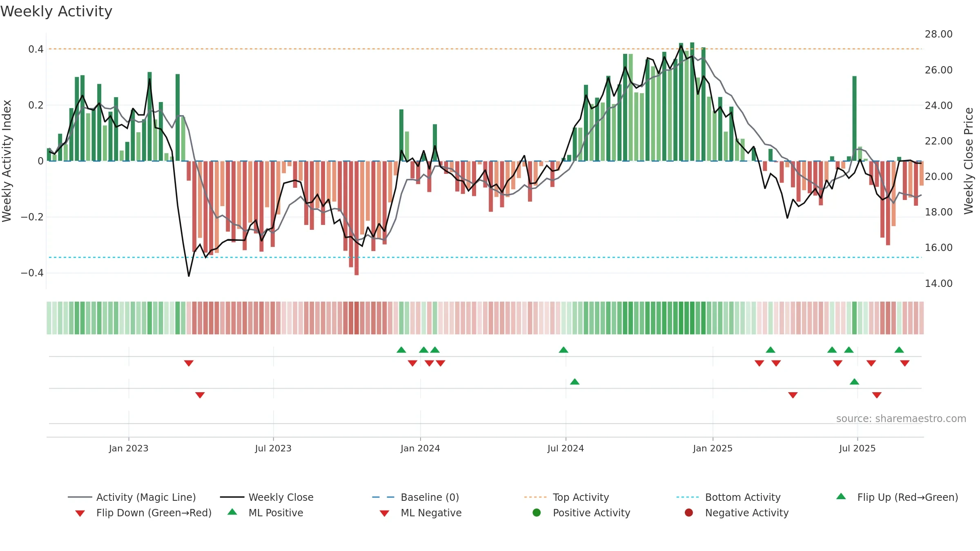Toggle the Weekly Close legend entry
The image size is (980, 551).
click(267, 497)
